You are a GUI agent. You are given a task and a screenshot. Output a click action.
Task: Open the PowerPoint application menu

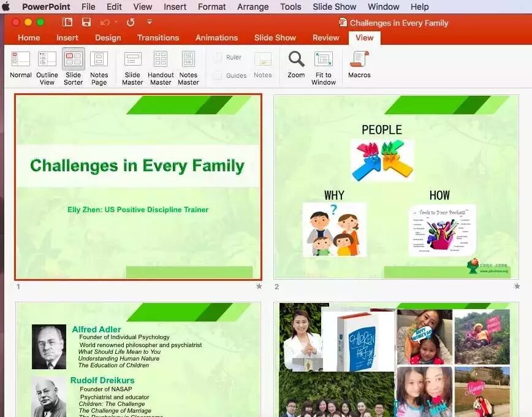click(46, 7)
